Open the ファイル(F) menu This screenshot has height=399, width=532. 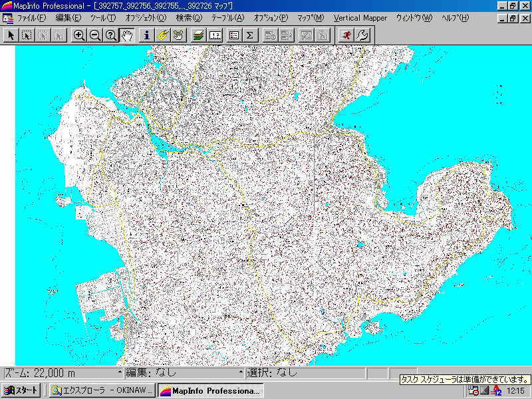point(31,18)
